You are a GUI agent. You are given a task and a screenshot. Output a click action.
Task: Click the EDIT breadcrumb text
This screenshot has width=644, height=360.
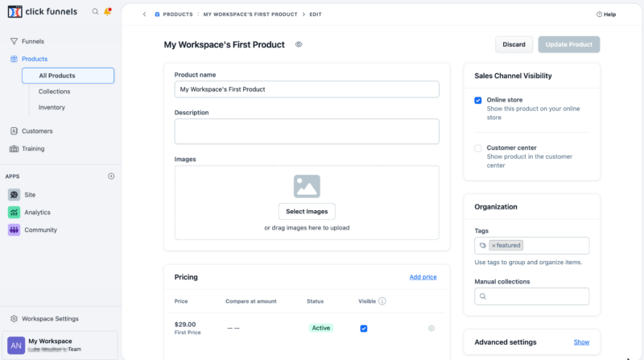click(316, 14)
